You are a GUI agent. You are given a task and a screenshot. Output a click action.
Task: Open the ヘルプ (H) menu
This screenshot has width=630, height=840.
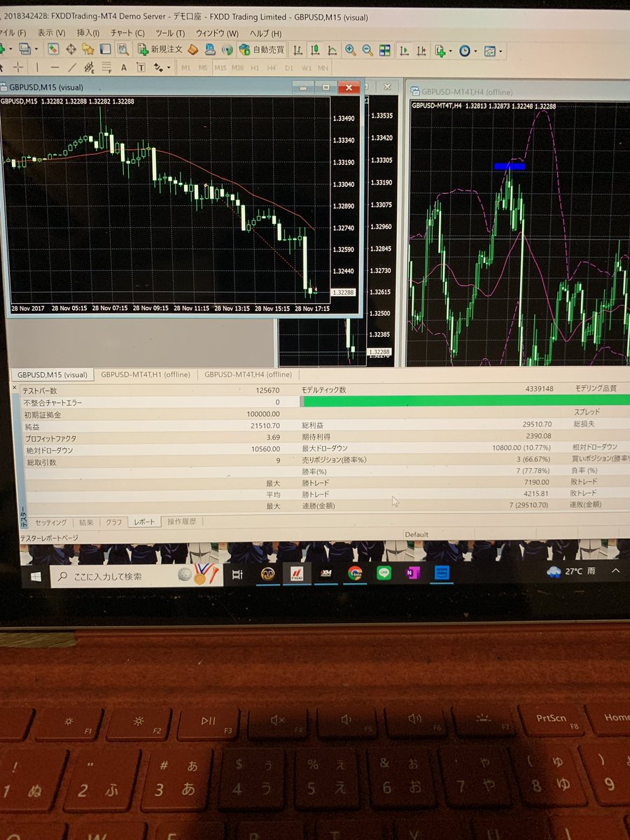pos(266,33)
